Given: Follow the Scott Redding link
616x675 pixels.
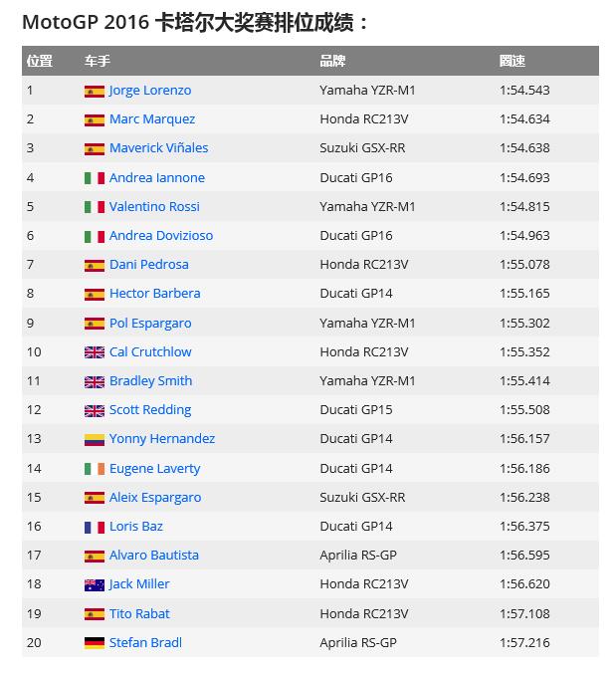Looking at the screenshot, I should [x=150, y=410].
